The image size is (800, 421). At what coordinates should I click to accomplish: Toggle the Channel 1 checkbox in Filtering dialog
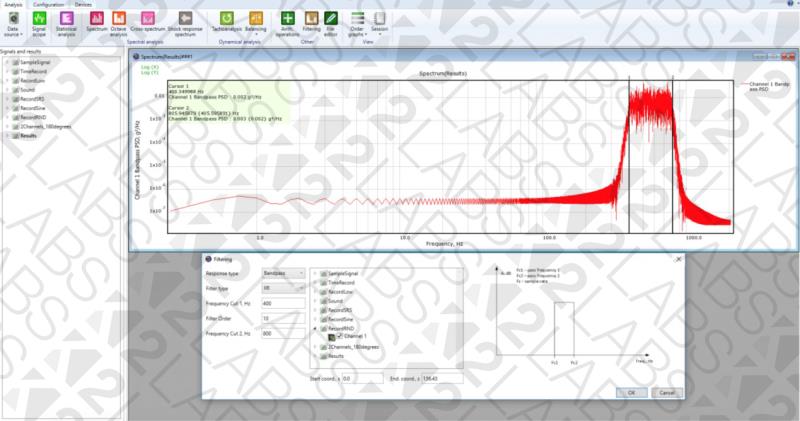point(340,336)
